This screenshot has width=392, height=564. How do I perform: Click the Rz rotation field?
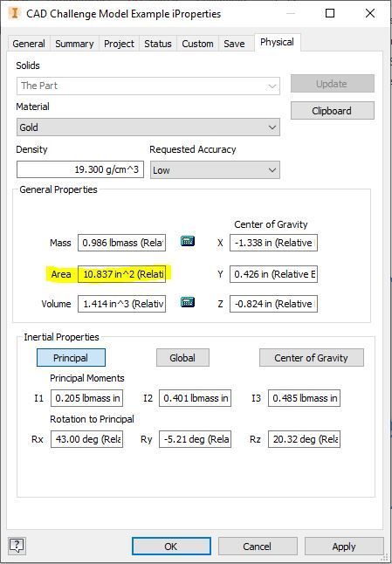[x=304, y=439]
